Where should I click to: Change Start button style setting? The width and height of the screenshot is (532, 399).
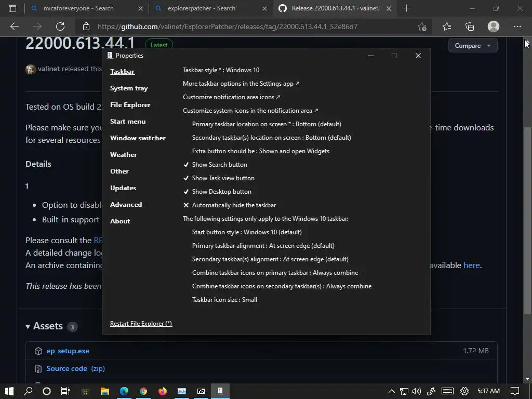(x=247, y=232)
